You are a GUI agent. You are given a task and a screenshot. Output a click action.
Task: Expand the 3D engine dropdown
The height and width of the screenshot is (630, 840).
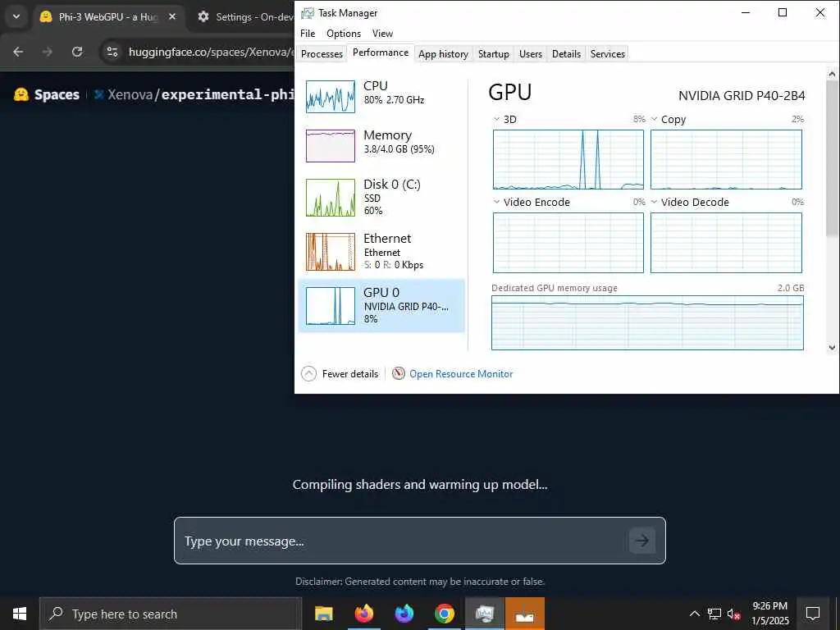(496, 119)
